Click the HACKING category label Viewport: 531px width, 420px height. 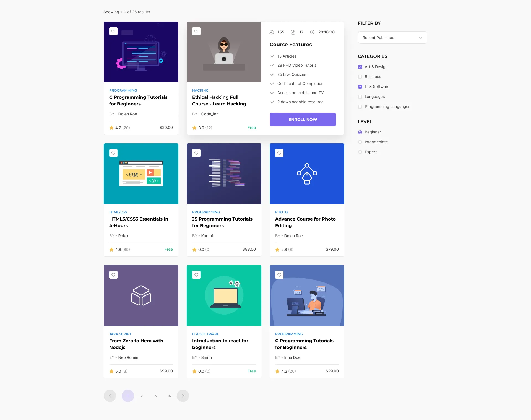pyautogui.click(x=200, y=90)
